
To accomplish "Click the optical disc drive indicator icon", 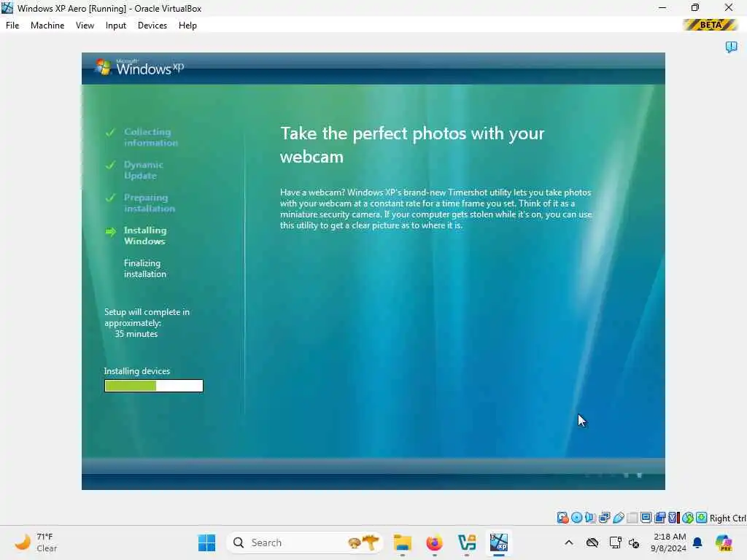I will (576, 518).
